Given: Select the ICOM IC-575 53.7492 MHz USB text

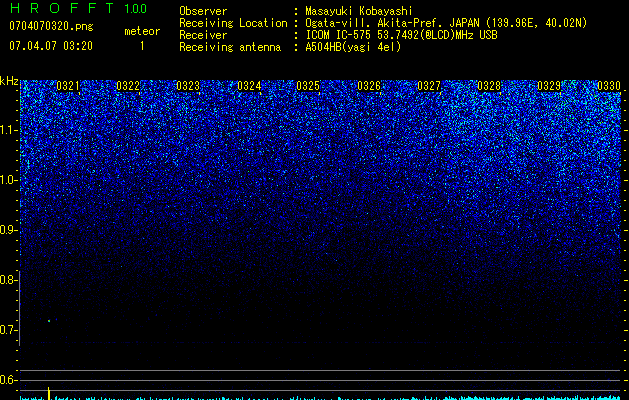Looking at the screenshot, I should pyautogui.click(x=401, y=35).
